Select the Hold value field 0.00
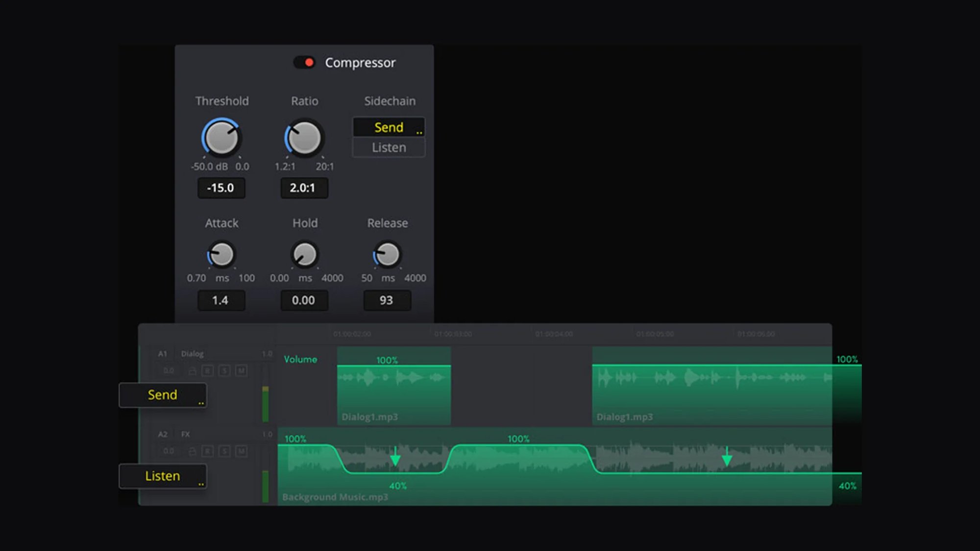This screenshot has width=980, height=551. pos(304,300)
